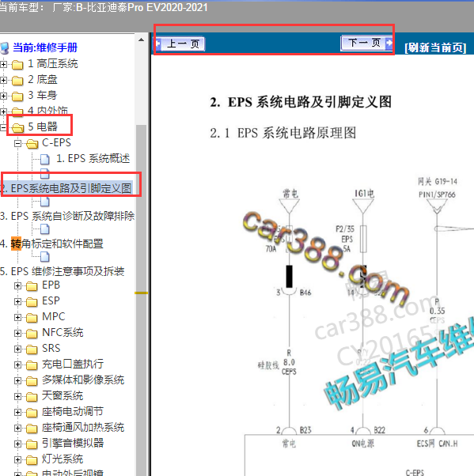Expand the 1 高压系统 folder

[3, 64]
